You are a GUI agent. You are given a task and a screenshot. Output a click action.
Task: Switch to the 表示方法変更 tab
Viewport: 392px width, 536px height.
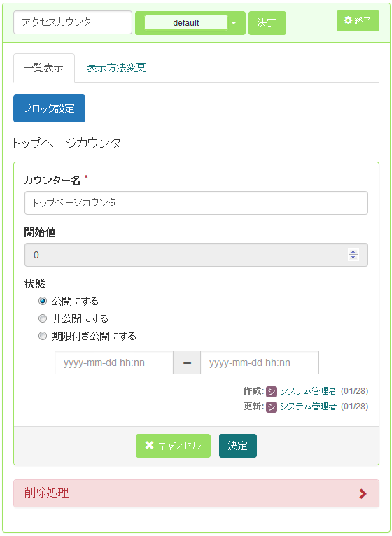click(x=116, y=68)
